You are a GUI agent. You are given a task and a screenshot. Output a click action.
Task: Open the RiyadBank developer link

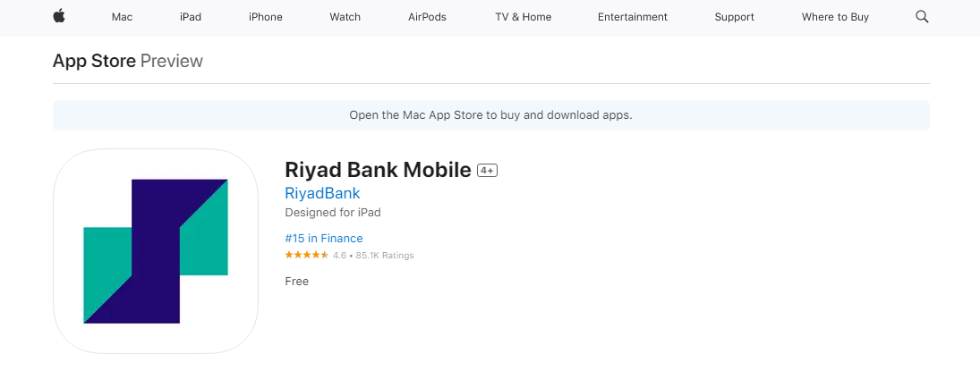(322, 193)
